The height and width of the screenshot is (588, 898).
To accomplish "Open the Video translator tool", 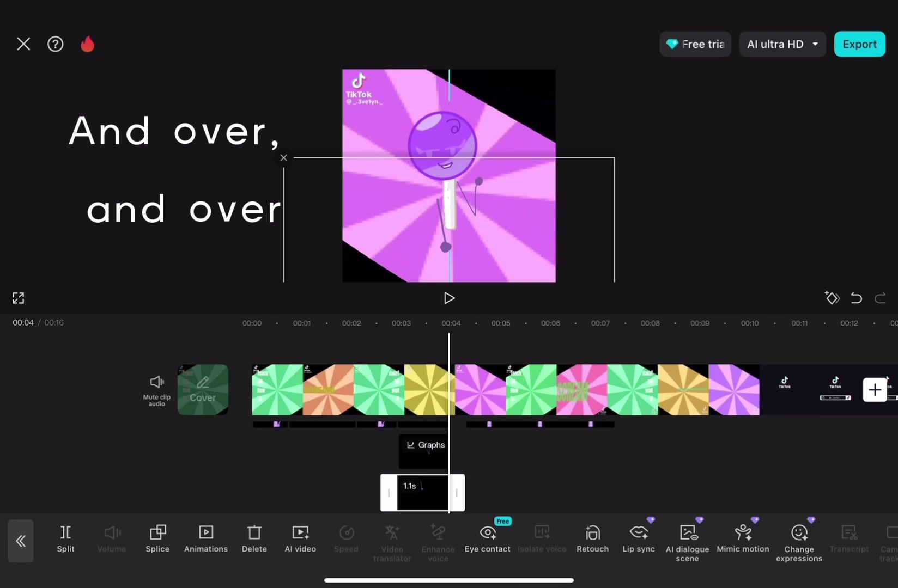I will pos(392,543).
